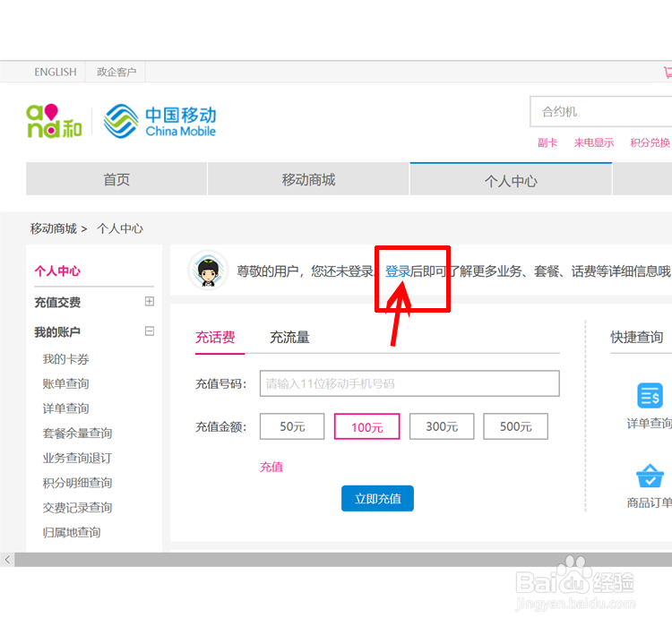
Task: Click the China Mobile logo
Action: [x=159, y=121]
